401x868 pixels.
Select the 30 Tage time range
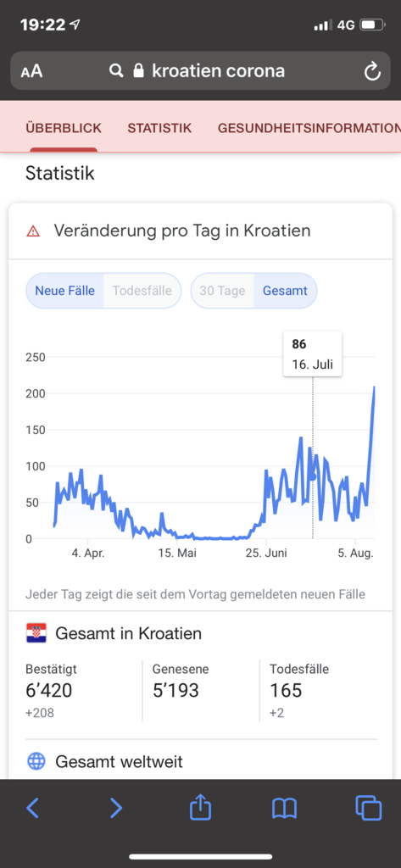[x=222, y=291]
